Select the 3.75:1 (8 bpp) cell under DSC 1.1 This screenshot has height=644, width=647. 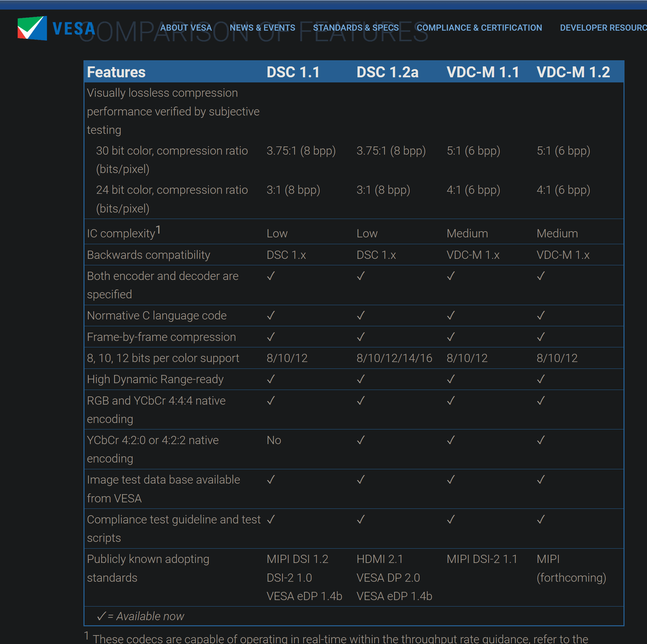point(301,151)
